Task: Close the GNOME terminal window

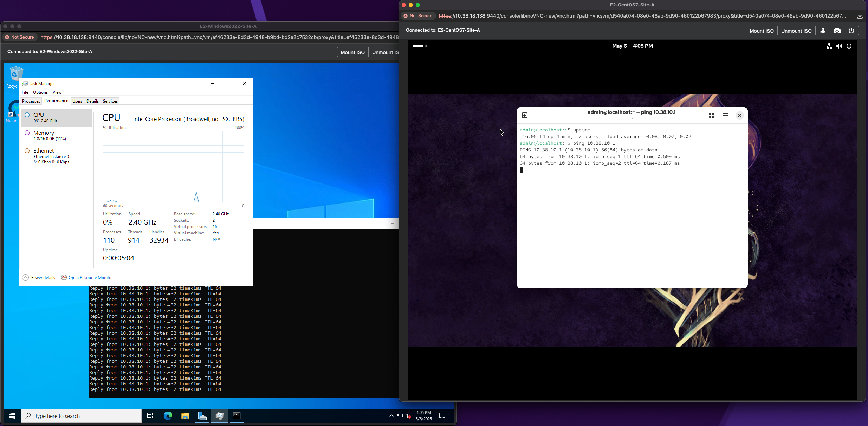Action: tap(739, 115)
